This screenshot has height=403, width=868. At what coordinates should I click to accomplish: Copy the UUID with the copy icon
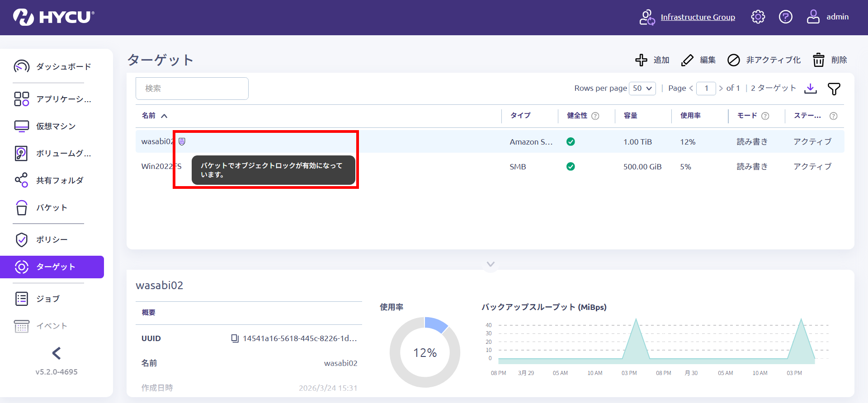click(235, 338)
